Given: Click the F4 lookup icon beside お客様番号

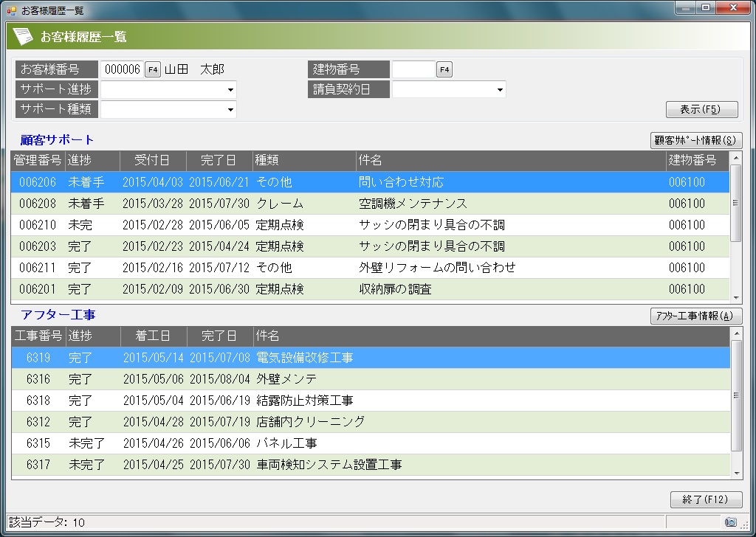Looking at the screenshot, I should tap(152, 69).
